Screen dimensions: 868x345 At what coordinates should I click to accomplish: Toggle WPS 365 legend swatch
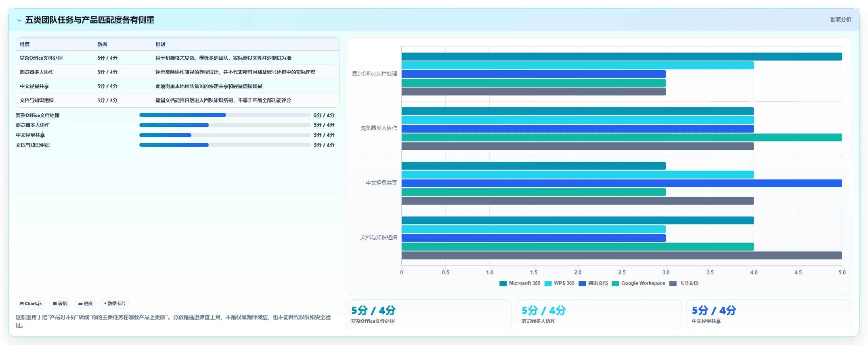pyautogui.click(x=548, y=283)
